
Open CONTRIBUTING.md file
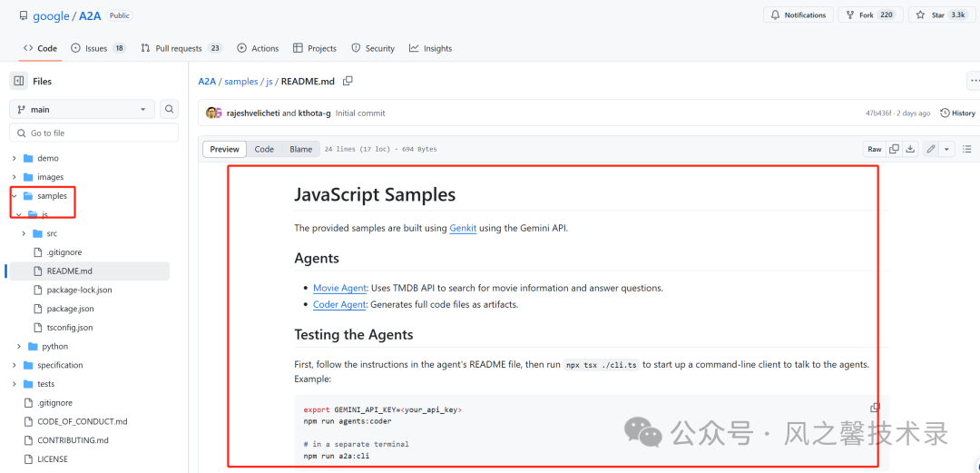(x=73, y=439)
